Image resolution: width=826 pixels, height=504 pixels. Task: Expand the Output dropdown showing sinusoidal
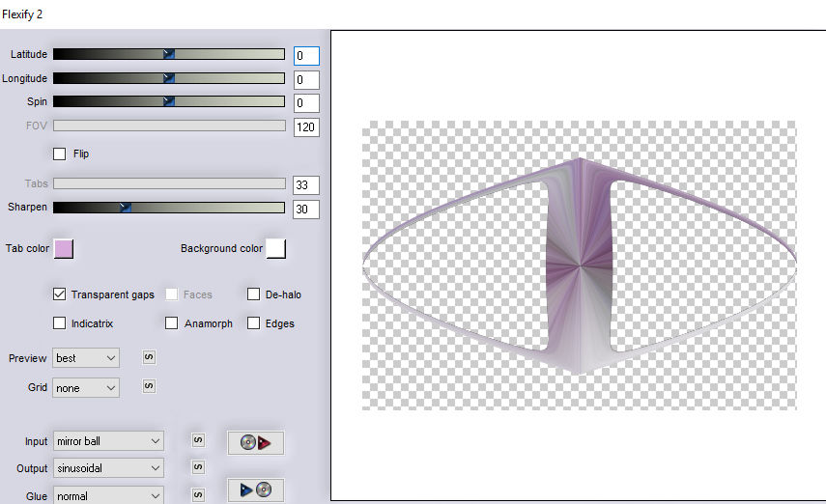pos(108,468)
